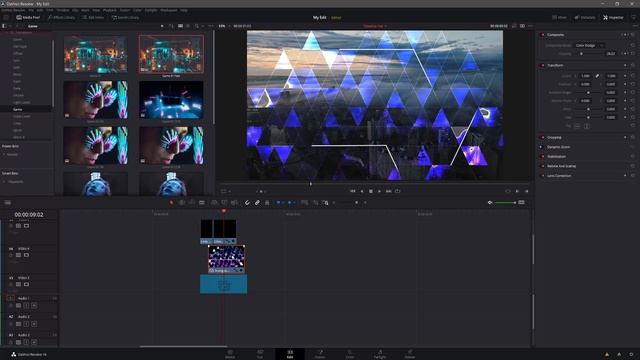Select the highlighted media pool thumbnail
Viewport: 640px width, 360px height.
pyautogui.click(x=171, y=54)
